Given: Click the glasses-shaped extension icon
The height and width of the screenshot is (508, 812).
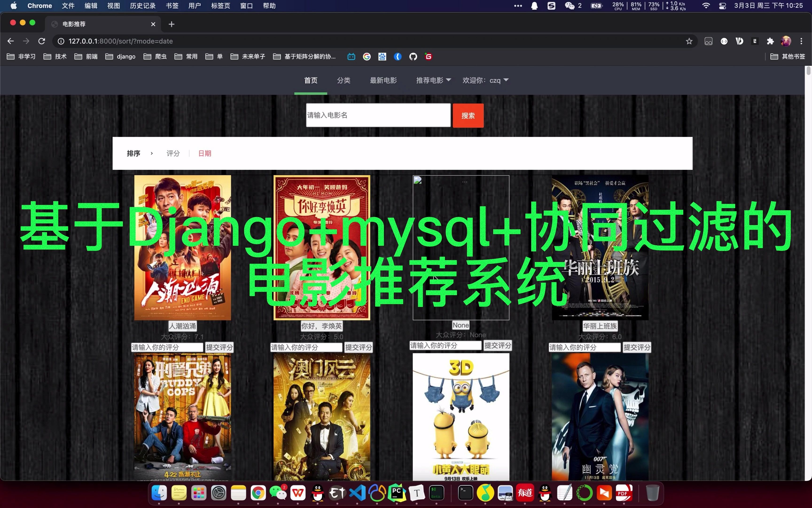Looking at the screenshot, I should pos(708,41).
